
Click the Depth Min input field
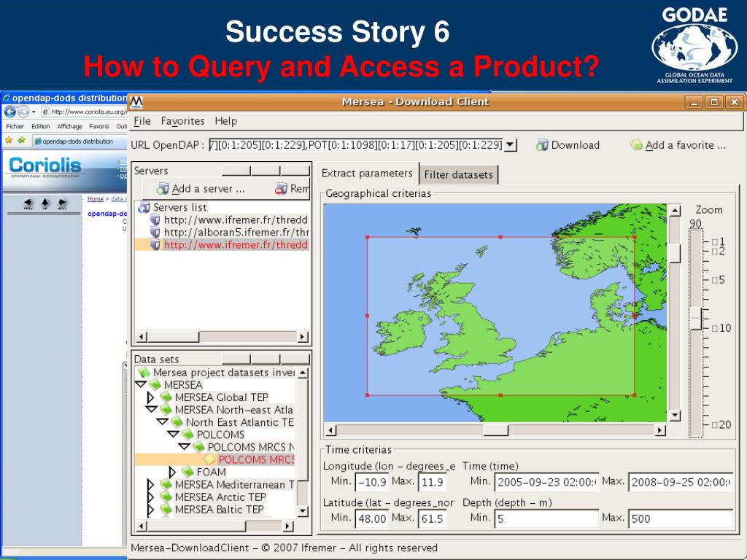[546, 518]
